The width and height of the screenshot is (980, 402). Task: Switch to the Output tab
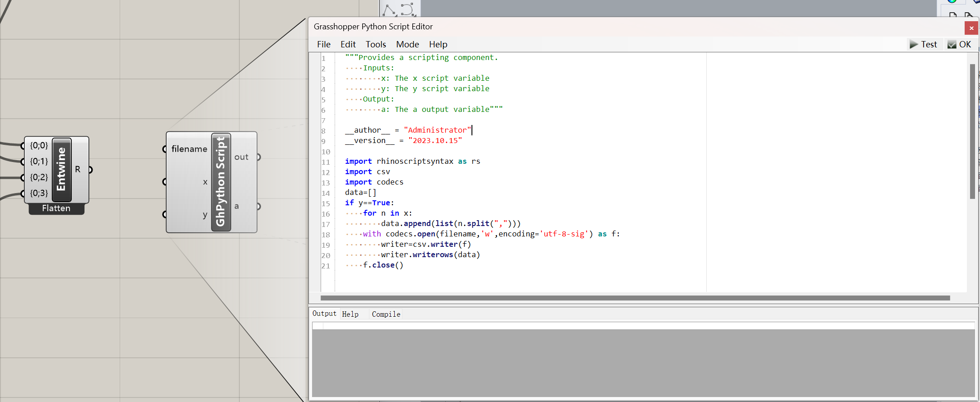click(324, 314)
